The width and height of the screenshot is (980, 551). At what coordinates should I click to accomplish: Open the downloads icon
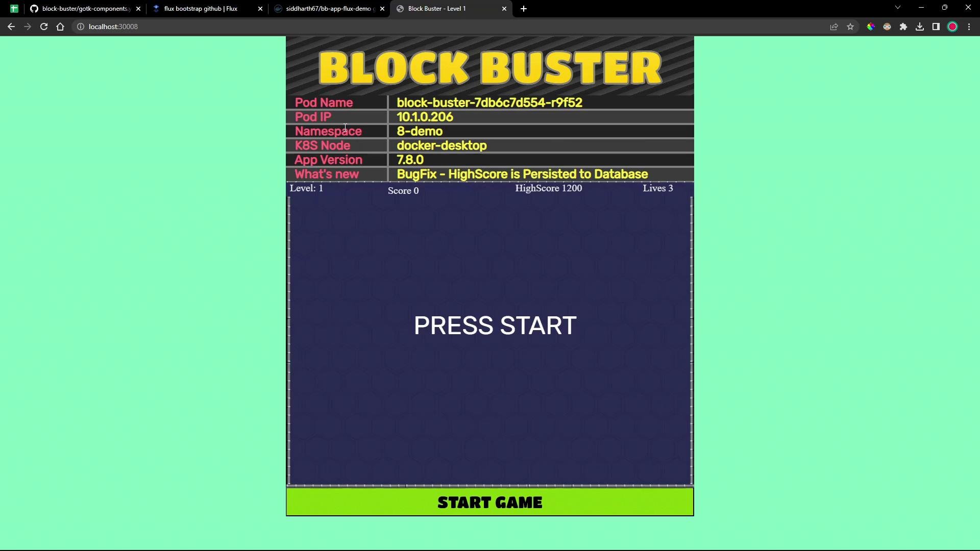point(920,27)
